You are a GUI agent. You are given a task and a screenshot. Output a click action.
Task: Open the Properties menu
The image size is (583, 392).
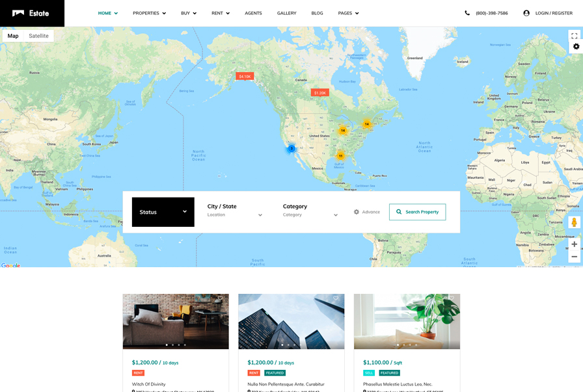[x=149, y=13]
